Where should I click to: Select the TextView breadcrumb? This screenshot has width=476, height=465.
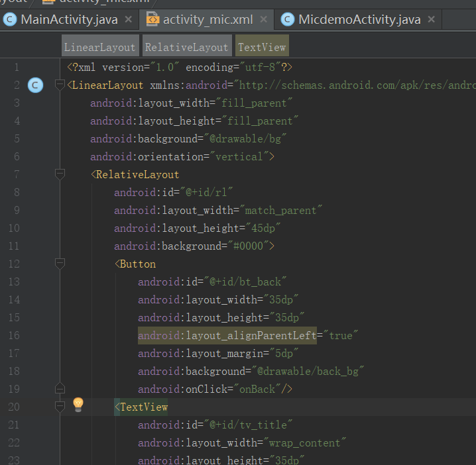tap(262, 46)
